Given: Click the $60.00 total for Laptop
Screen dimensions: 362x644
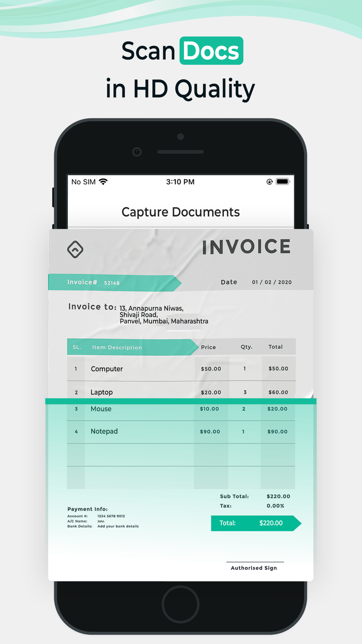Looking at the screenshot, I should point(278,392).
